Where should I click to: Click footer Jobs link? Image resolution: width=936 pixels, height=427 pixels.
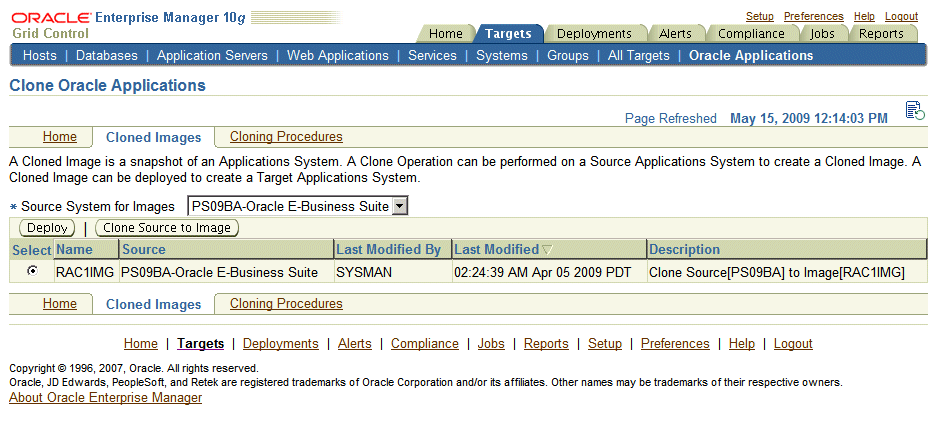(x=491, y=343)
